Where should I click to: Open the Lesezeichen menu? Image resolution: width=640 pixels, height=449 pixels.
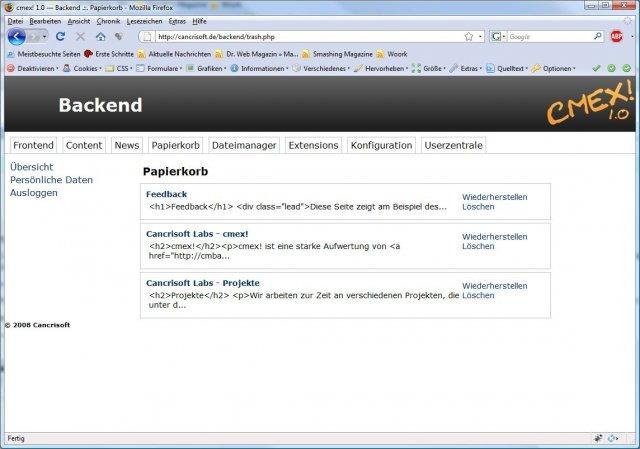(x=144, y=21)
